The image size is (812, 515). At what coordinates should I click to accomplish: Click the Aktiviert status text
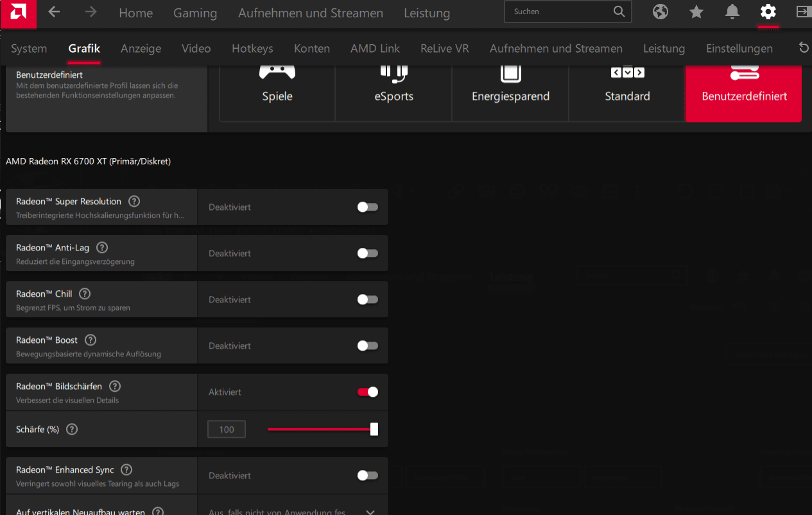point(225,392)
